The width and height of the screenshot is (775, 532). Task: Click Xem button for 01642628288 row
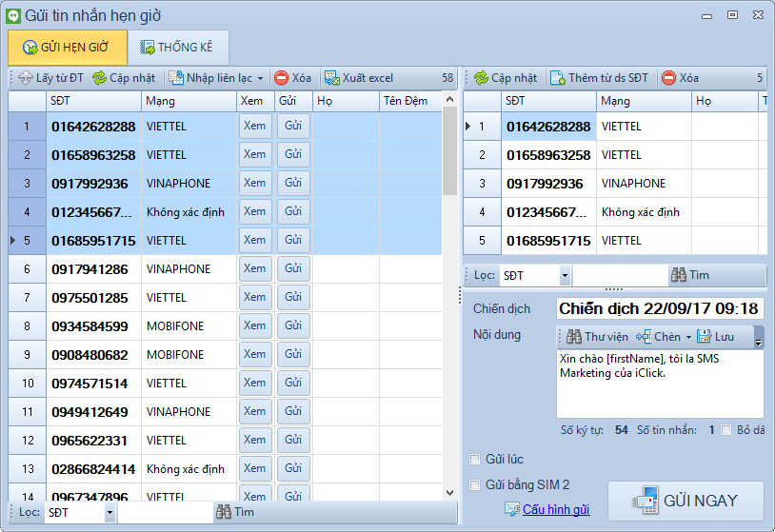(255, 126)
